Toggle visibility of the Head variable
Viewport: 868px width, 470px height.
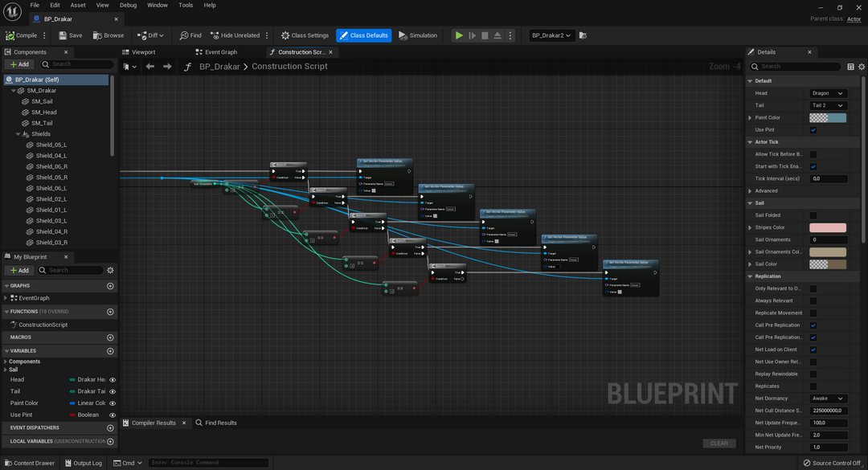111,378
